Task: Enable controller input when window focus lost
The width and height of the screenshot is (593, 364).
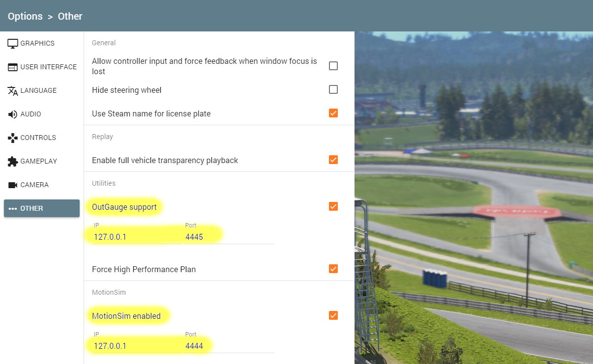Action: click(x=333, y=66)
